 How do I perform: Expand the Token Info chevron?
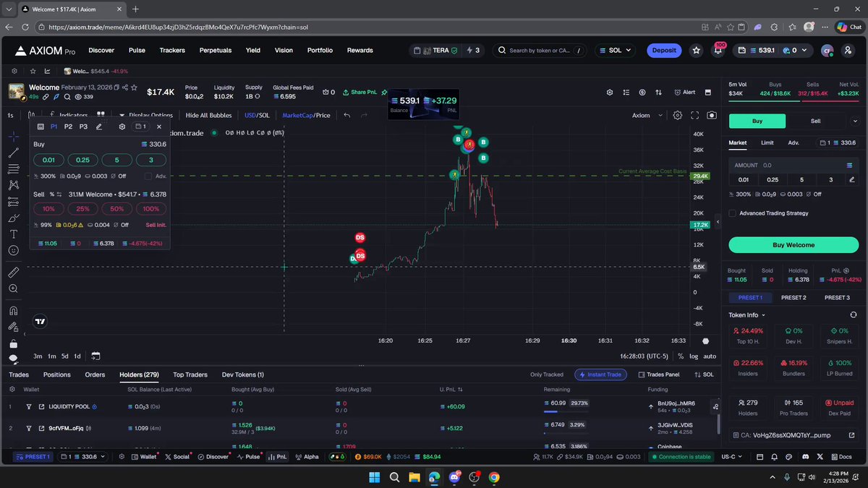click(763, 315)
